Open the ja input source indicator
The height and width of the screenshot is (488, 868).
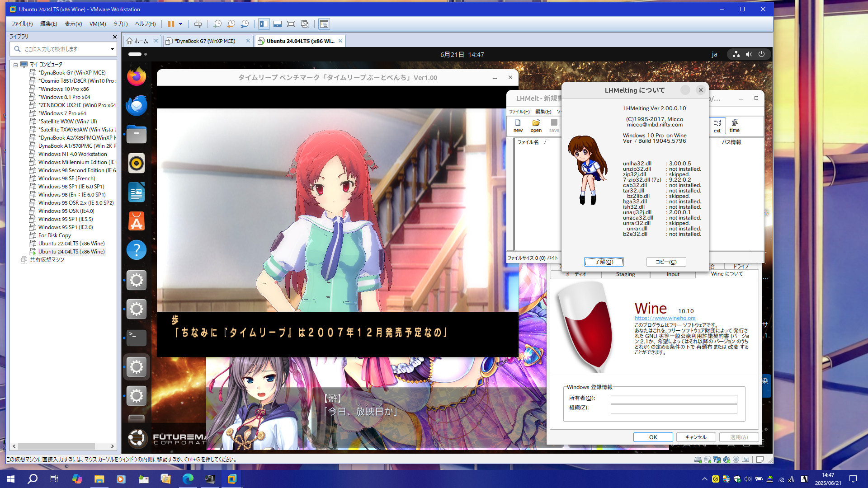click(x=714, y=54)
